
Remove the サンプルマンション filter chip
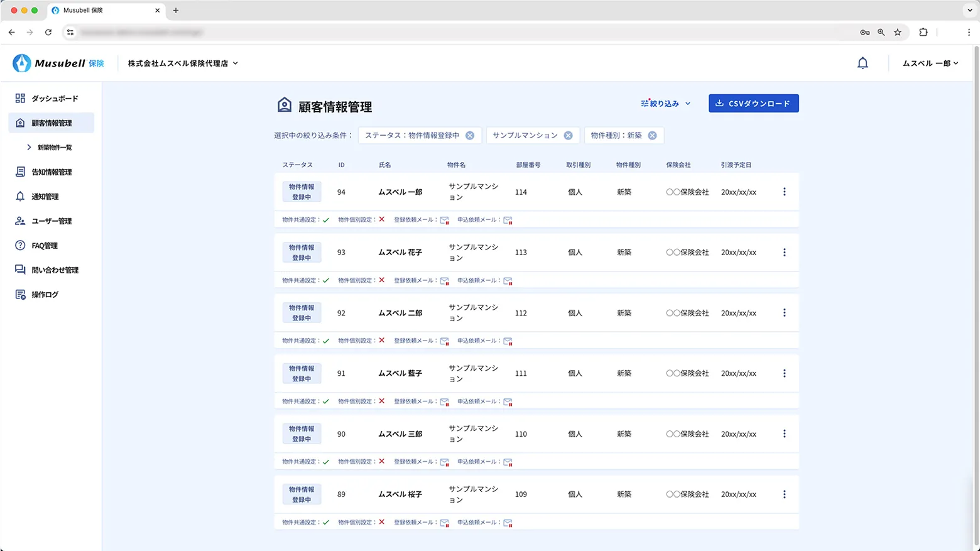click(x=568, y=135)
